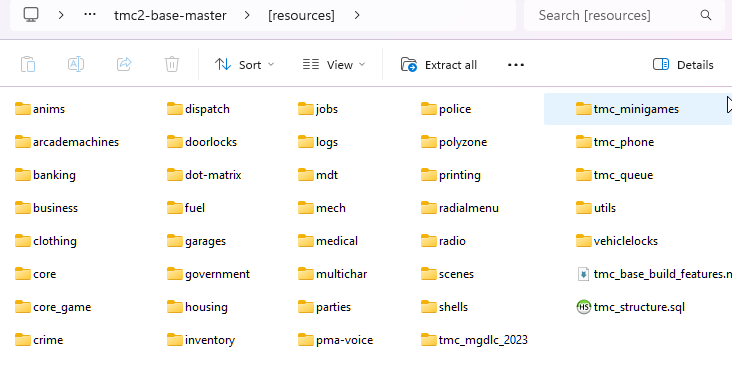Select the dispatch folder icon
The height and width of the screenshot is (377, 732).
click(x=175, y=109)
